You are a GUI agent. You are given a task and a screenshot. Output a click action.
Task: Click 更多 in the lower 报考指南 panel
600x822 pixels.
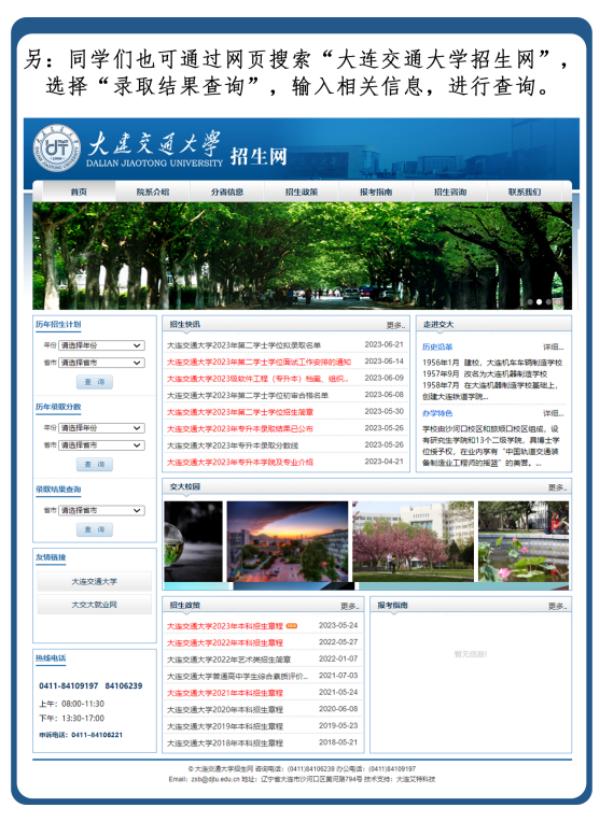(557, 606)
